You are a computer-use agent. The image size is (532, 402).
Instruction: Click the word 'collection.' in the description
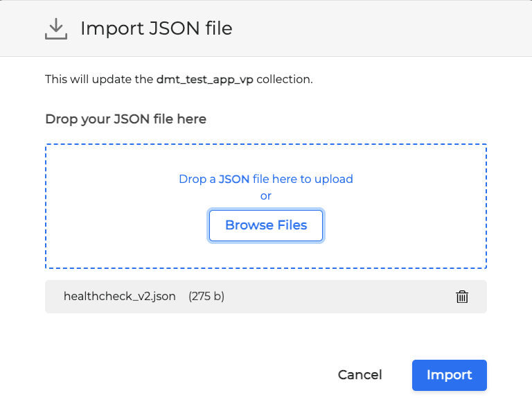tap(285, 79)
